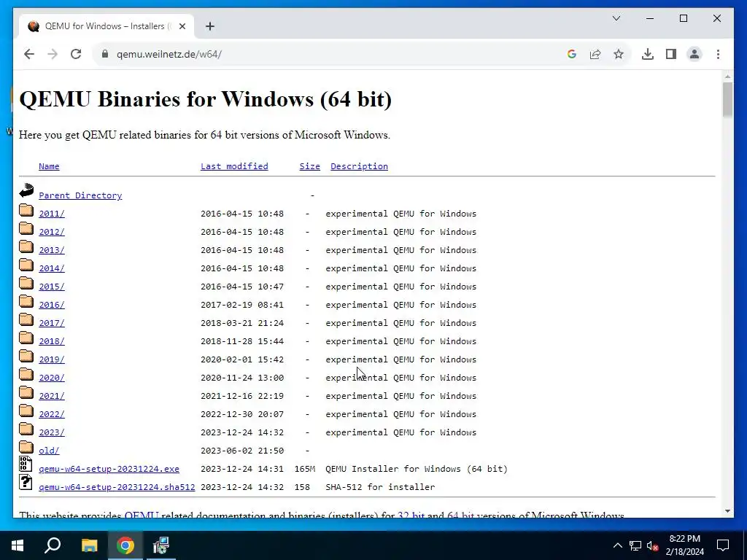Open the 2017/ folder link
Screen dimensions: 747x560
[52, 323]
